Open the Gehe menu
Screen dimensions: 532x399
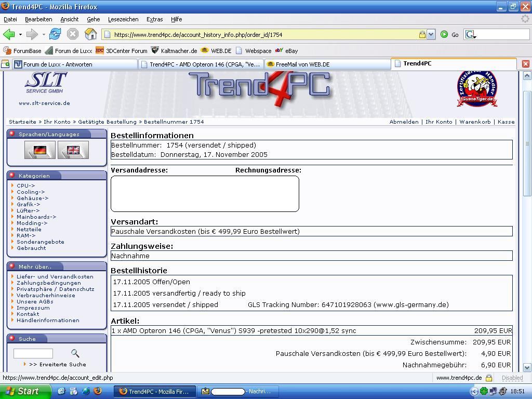(x=94, y=19)
